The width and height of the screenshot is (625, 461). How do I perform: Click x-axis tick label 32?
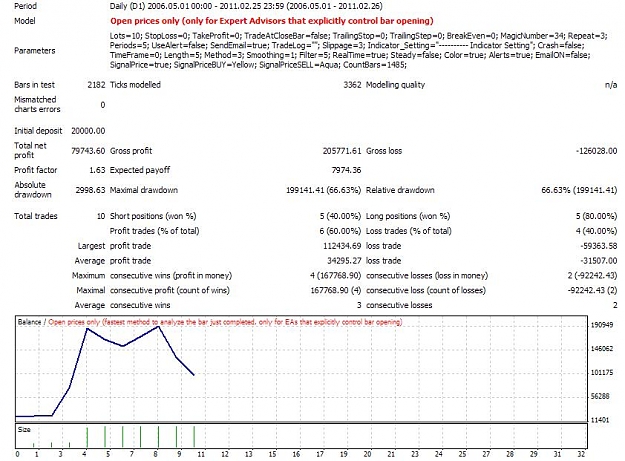(x=581, y=454)
